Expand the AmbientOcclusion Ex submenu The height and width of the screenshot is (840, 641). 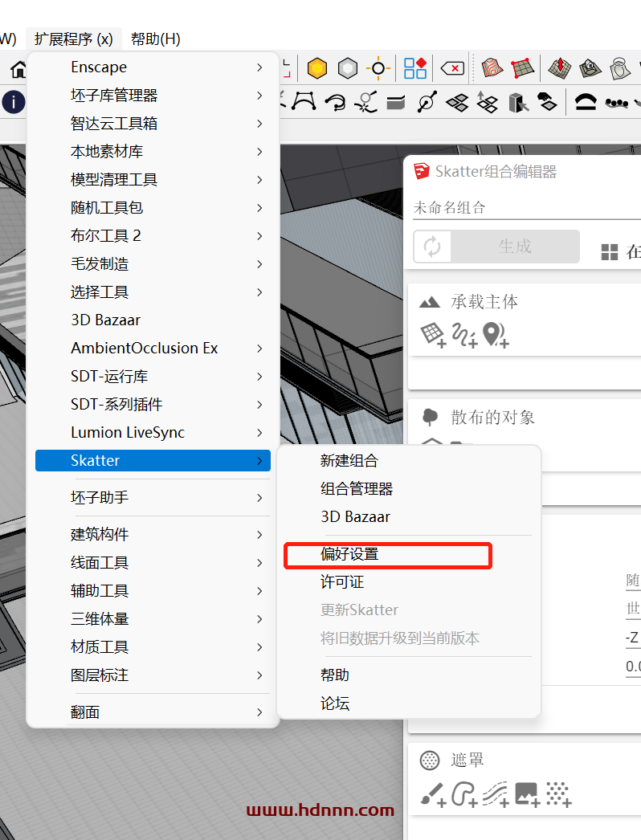click(153, 349)
